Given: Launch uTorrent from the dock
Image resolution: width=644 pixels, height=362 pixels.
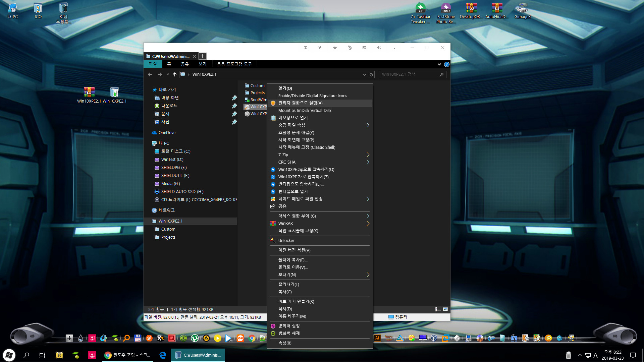Looking at the screenshot, I should click(x=195, y=338).
